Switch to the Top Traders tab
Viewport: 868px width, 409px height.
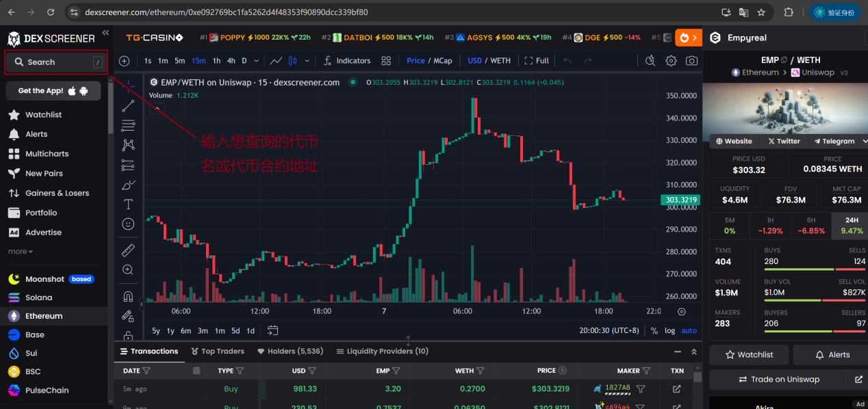[216, 352]
